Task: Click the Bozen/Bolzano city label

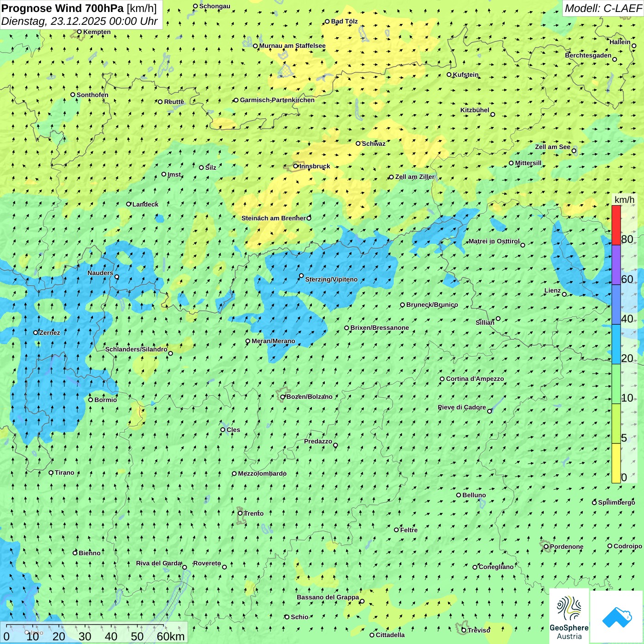Action: coord(309,397)
